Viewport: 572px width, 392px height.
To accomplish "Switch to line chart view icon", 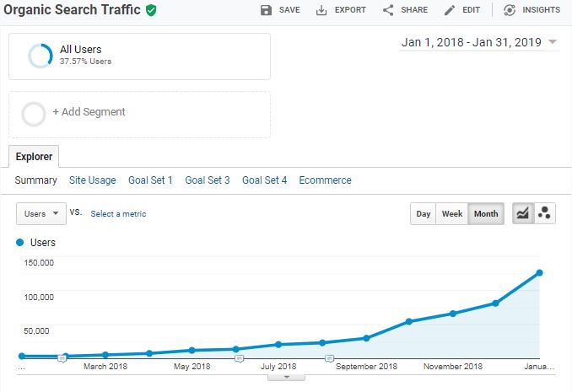I will (x=522, y=214).
